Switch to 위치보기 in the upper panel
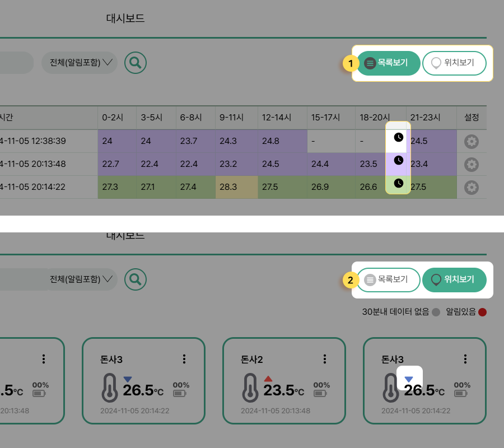Viewport: 504px width, 448px height. tap(454, 63)
